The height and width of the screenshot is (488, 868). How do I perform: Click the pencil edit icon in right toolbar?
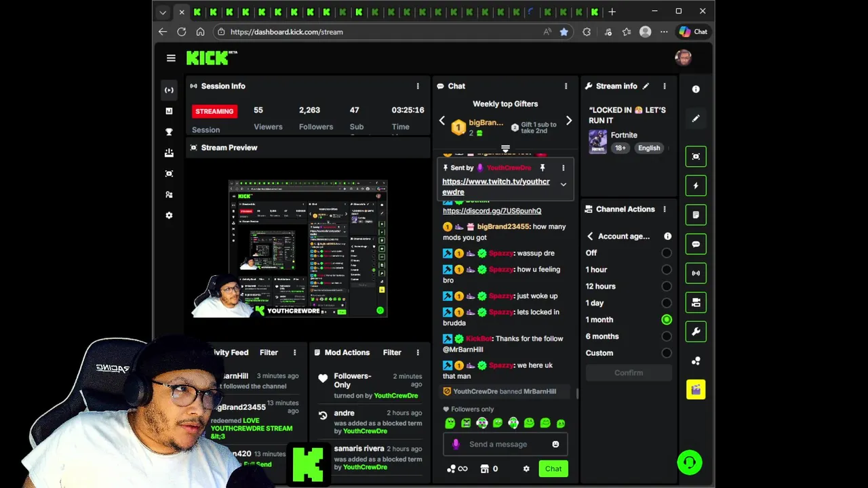click(696, 119)
